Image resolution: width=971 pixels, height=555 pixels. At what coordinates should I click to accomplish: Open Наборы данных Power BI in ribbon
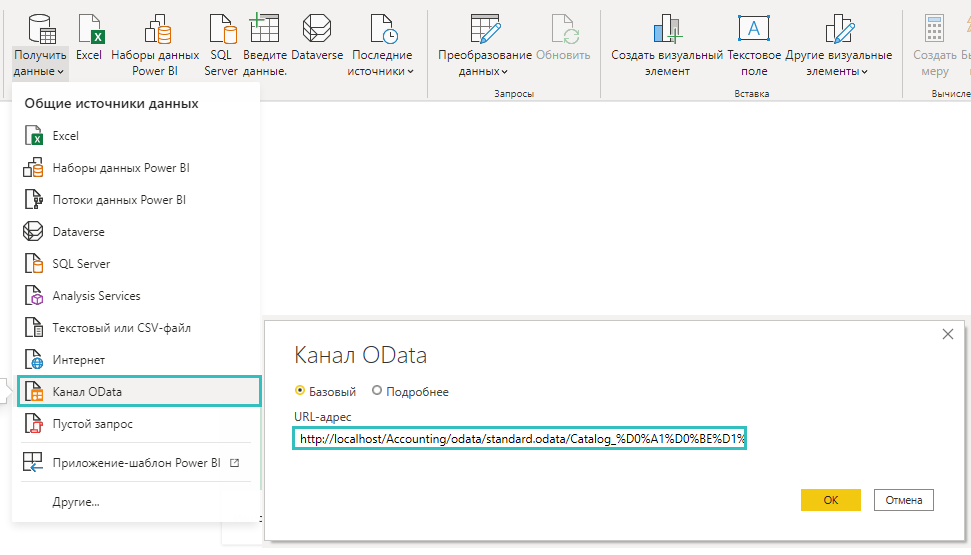click(x=157, y=29)
